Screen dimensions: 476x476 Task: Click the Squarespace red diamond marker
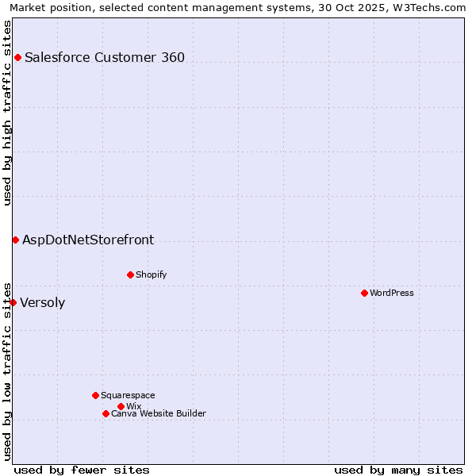click(x=95, y=395)
